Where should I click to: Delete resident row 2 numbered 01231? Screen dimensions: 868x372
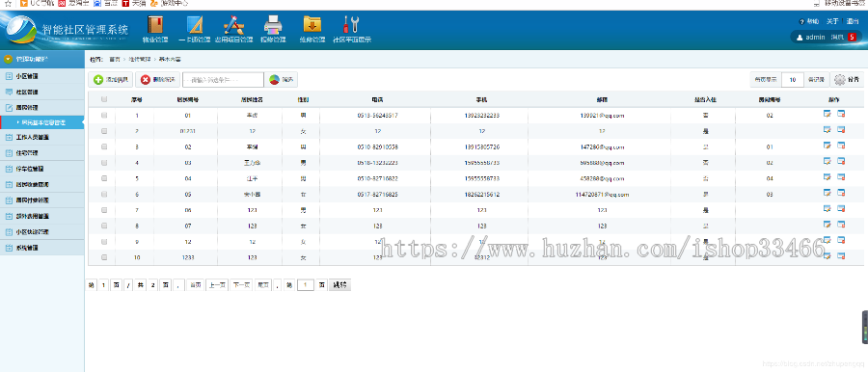(x=841, y=129)
